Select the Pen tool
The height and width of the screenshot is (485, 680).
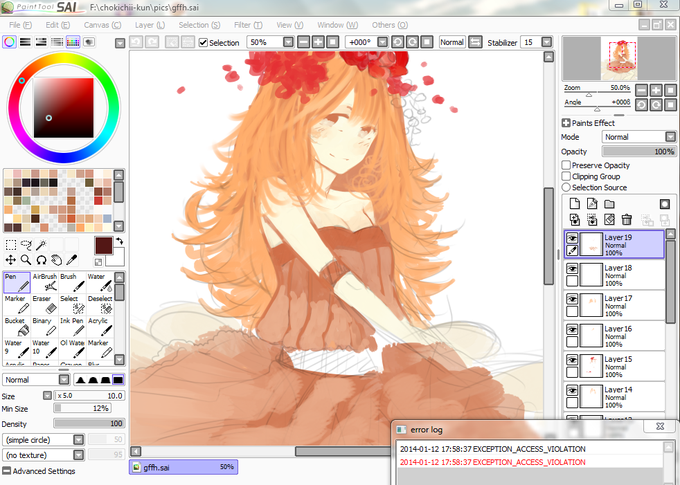click(x=17, y=282)
